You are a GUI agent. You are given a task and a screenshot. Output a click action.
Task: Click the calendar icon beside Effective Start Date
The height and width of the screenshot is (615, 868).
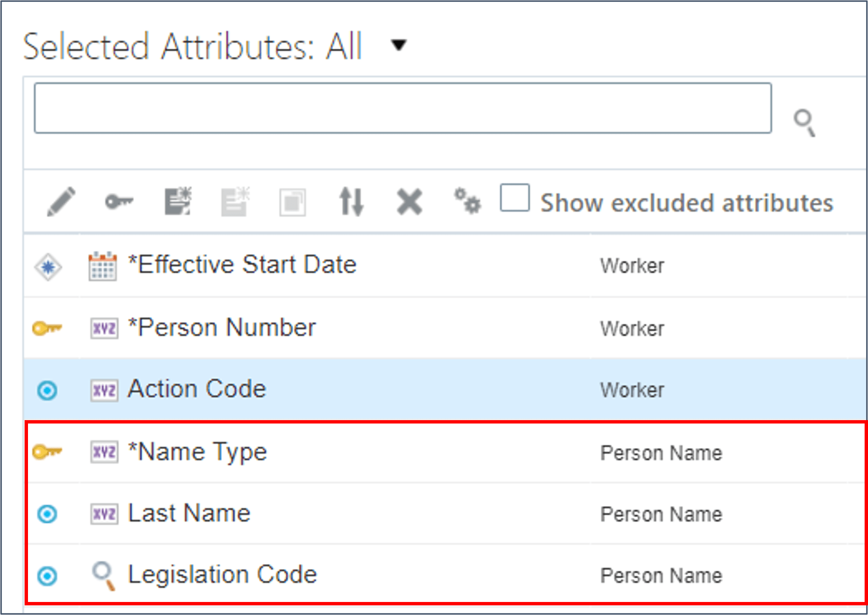pos(102,265)
